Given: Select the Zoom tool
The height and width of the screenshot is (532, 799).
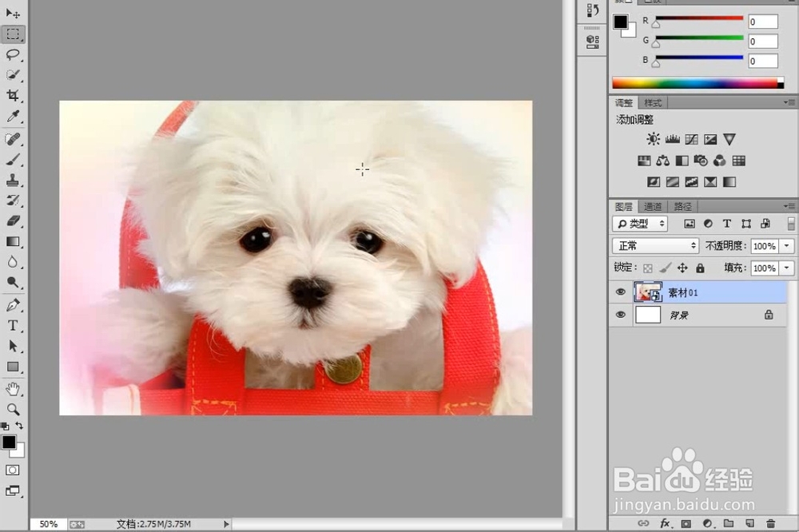Looking at the screenshot, I should [x=13, y=409].
